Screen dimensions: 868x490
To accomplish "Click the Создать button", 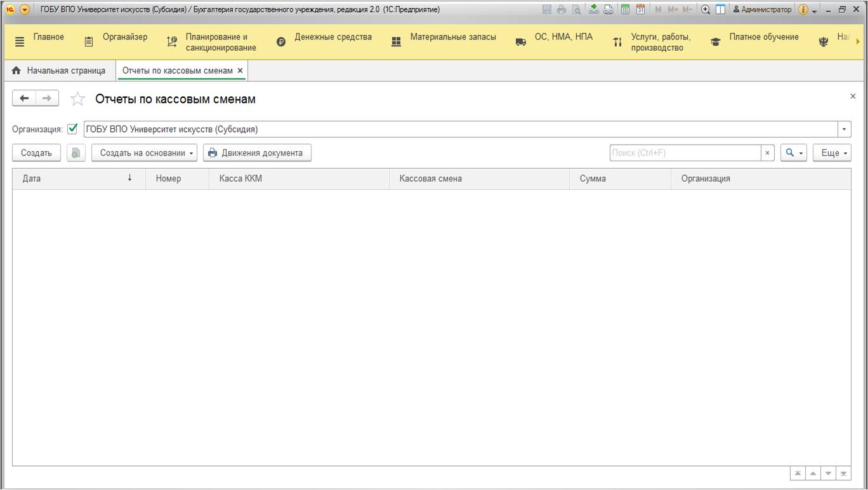I will tap(36, 153).
